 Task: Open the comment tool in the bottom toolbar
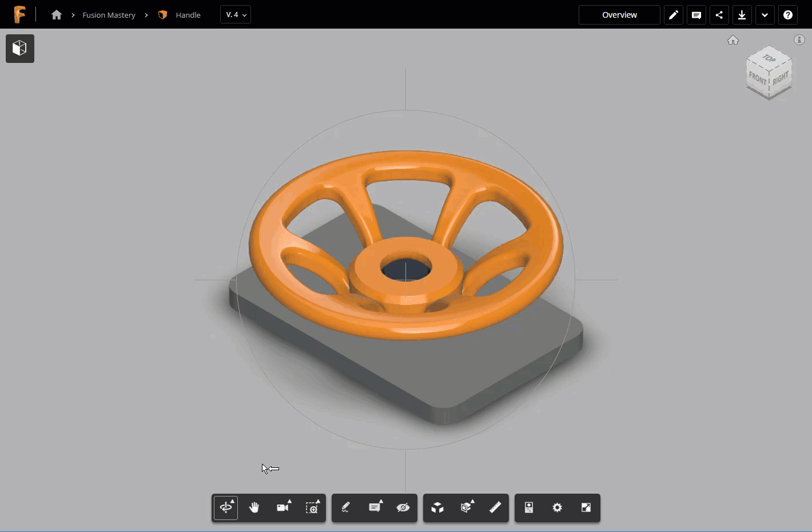(x=375, y=508)
